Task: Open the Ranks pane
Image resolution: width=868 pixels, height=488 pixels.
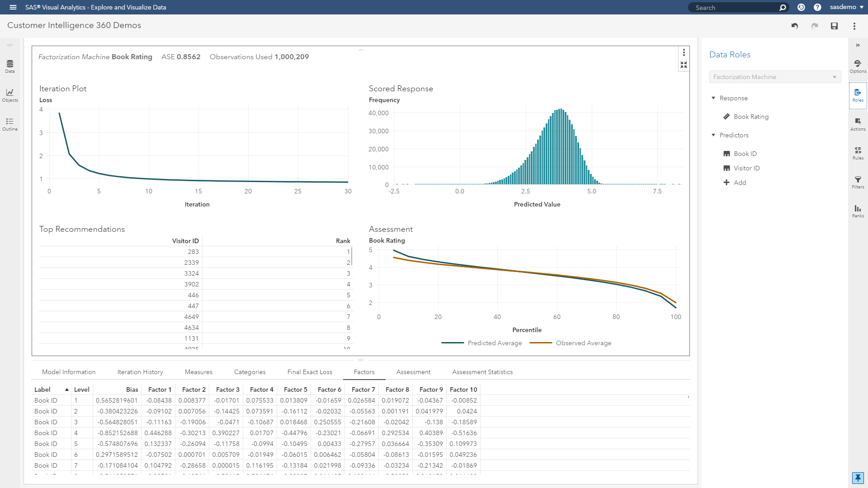Action: [x=858, y=211]
